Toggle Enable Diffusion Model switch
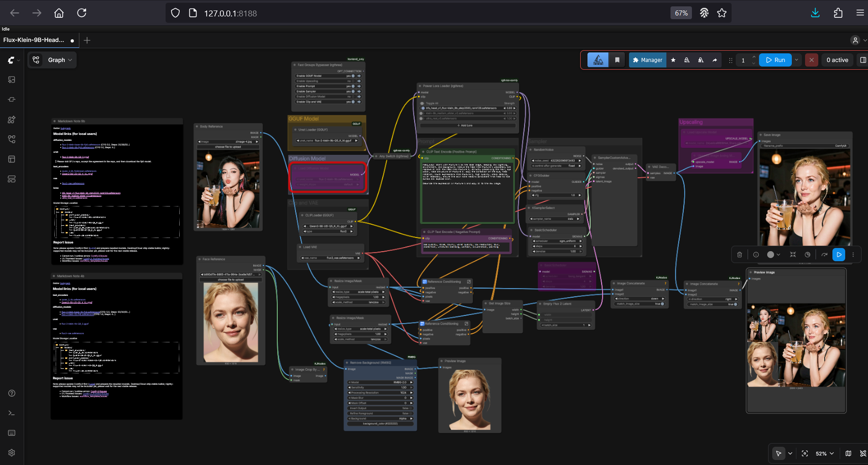 353,97
